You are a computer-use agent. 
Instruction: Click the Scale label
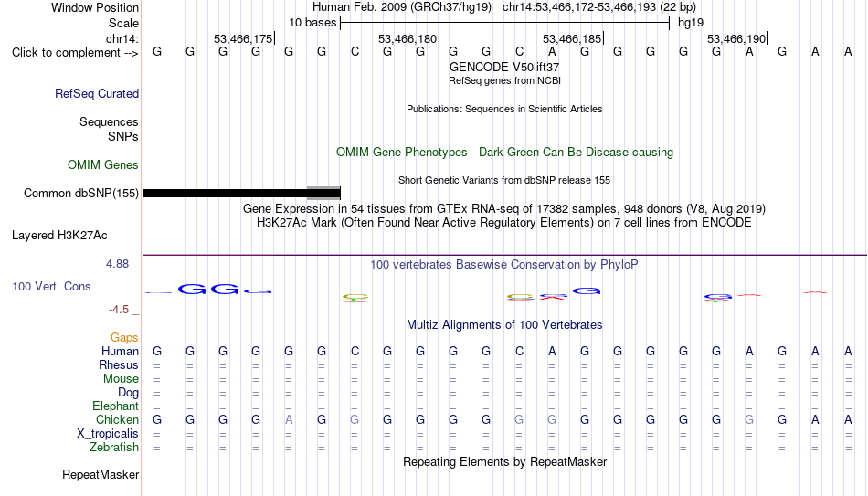(x=124, y=23)
